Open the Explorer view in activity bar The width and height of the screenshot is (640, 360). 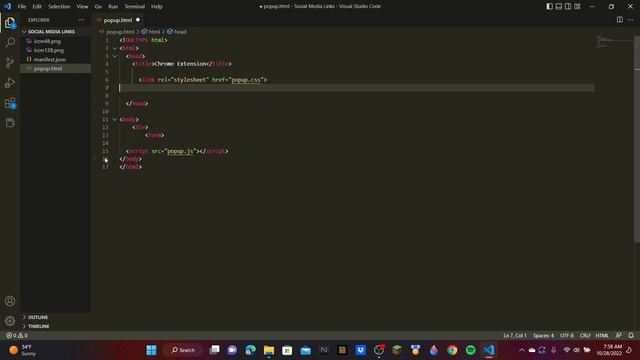[10, 23]
